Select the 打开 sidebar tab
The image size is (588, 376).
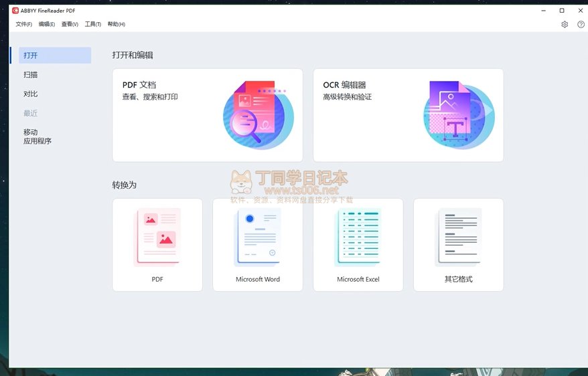(55, 56)
